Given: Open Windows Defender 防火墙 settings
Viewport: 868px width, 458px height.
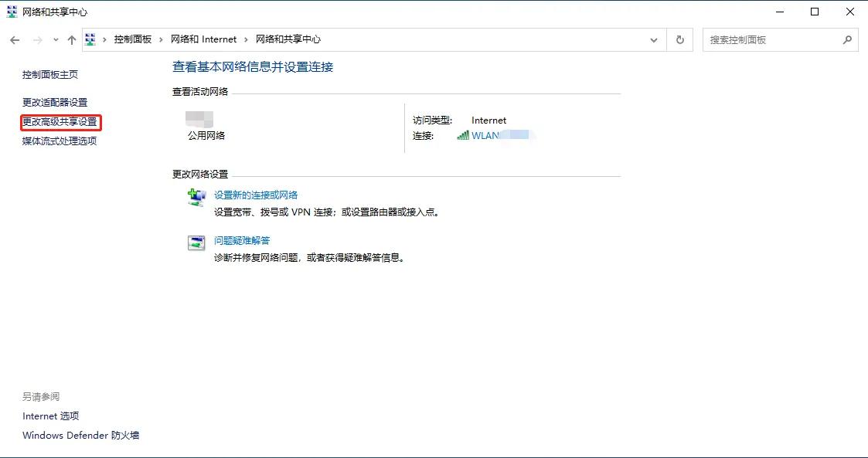Looking at the screenshot, I should [80, 435].
